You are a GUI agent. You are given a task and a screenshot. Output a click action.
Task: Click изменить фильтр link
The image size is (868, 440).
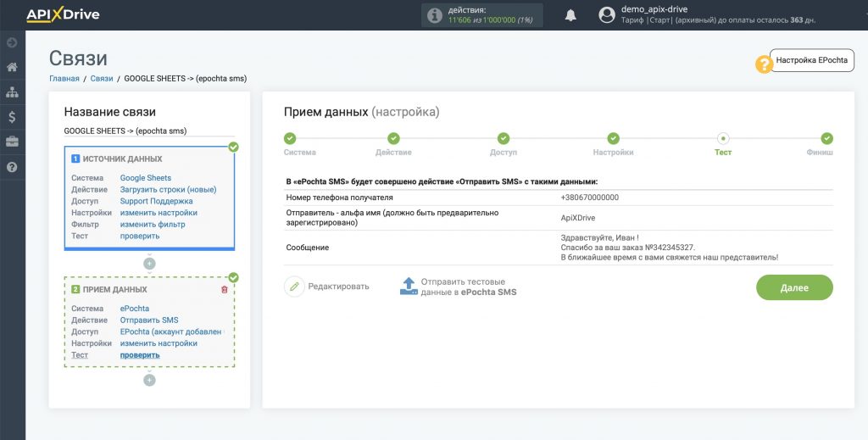pos(153,224)
